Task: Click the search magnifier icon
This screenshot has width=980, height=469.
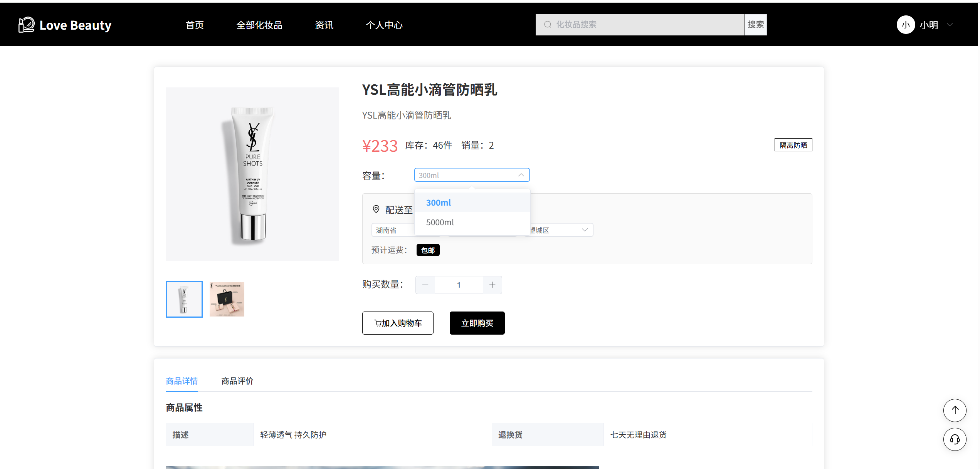Action: click(x=547, y=25)
